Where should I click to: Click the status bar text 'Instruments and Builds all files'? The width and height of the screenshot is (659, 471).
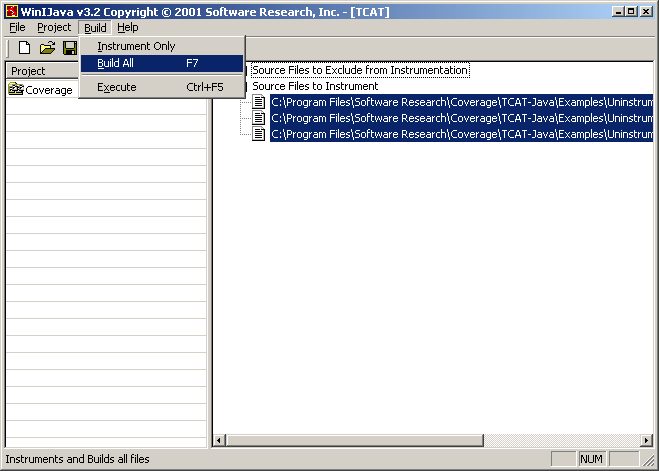[x=77, y=459]
